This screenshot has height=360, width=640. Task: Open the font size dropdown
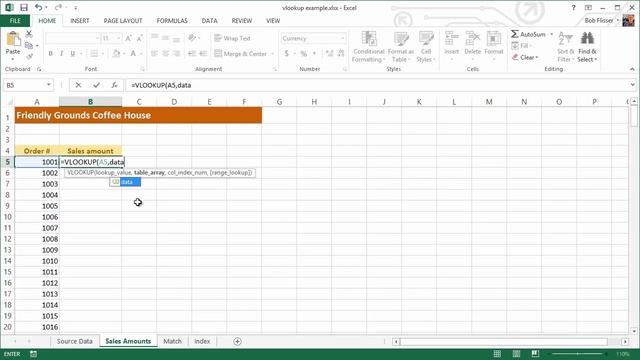pyautogui.click(x=119, y=38)
